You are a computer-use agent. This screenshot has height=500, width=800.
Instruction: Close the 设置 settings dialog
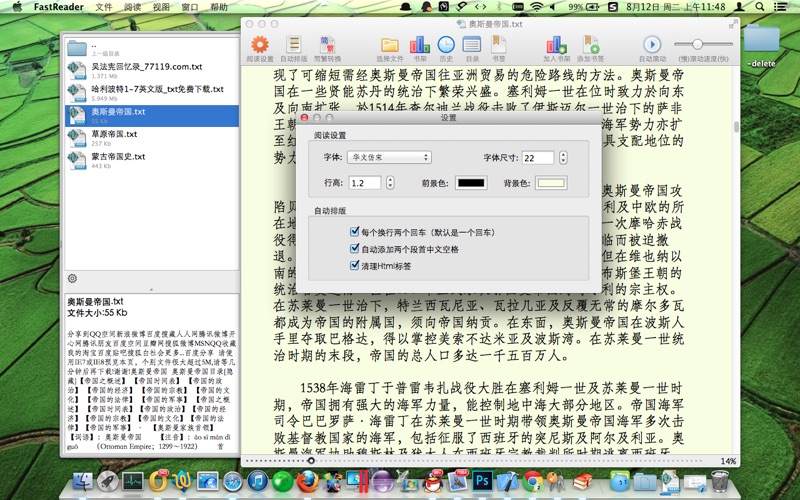304,117
